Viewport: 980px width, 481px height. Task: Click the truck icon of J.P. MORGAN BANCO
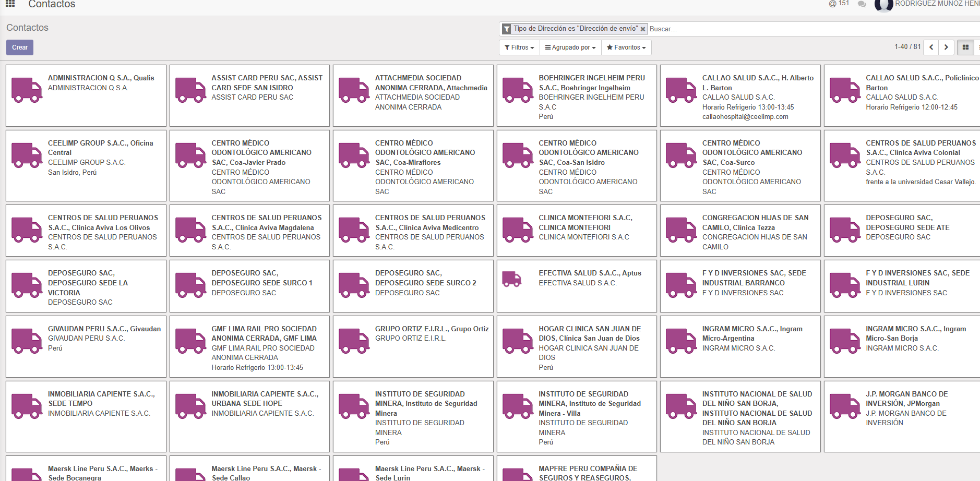point(845,406)
